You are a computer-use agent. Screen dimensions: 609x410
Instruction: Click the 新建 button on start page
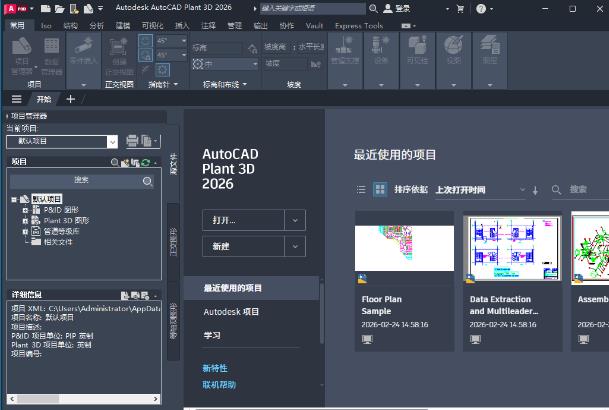click(x=244, y=246)
